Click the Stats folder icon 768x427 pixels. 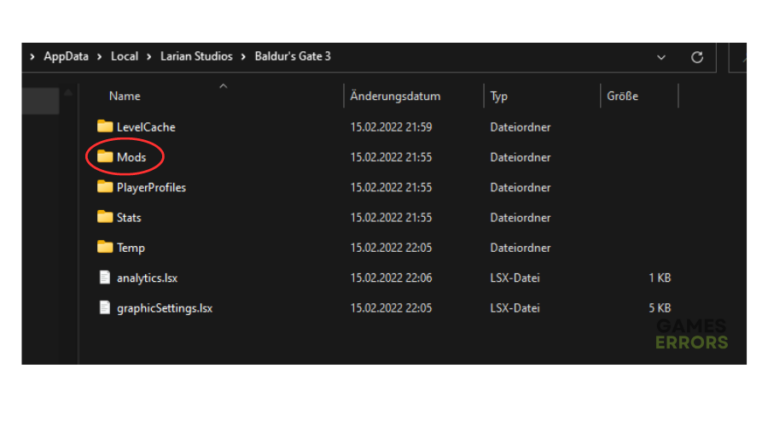tap(105, 217)
